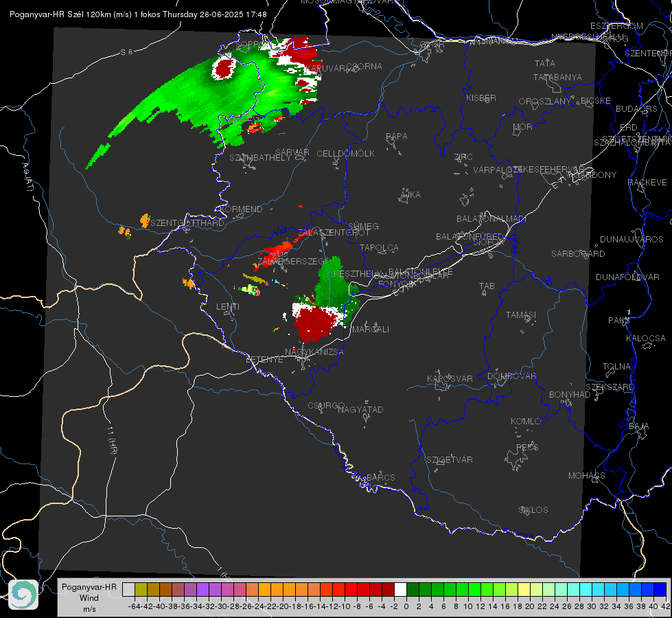Image resolution: width=672 pixels, height=618 pixels.
Task: Click the DUNAFOLDVAR city label
Action: click(627, 277)
